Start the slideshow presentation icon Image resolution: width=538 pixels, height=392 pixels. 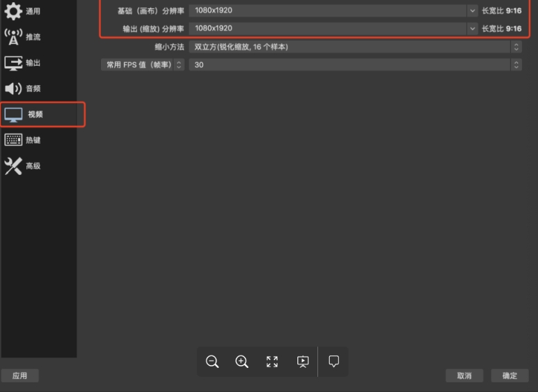pos(303,362)
